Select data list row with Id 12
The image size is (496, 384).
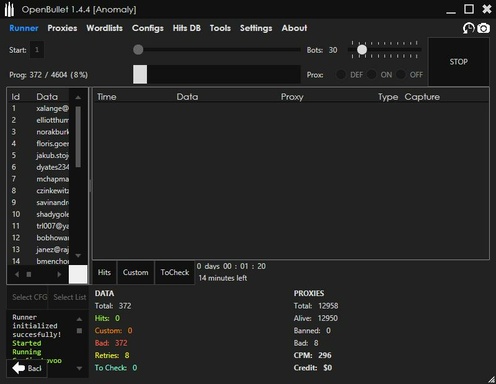(39, 238)
